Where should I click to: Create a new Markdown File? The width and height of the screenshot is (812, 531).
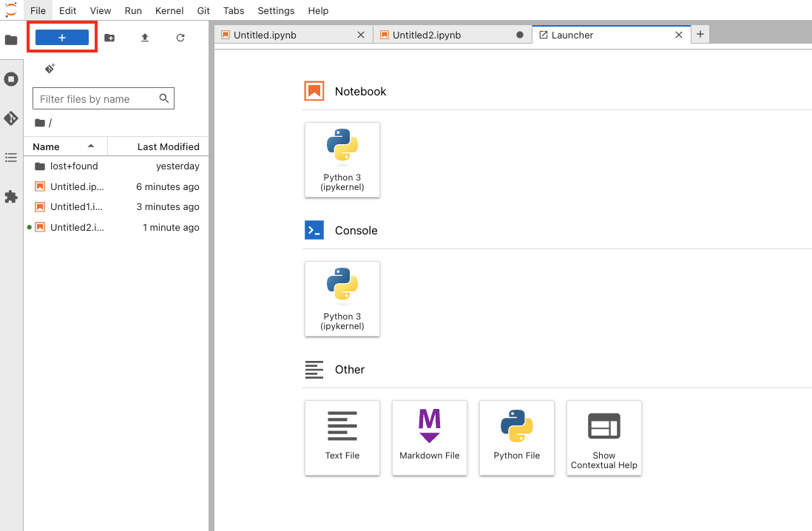pos(430,438)
